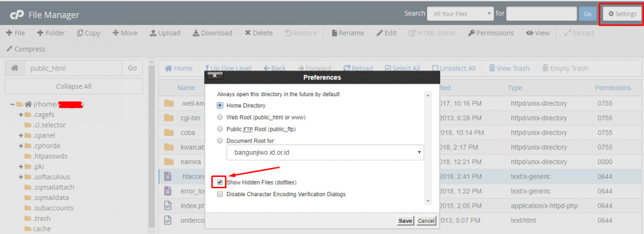The width and height of the screenshot is (644, 234).
Task: Click the Edit pencil toolbar item
Action: [x=387, y=33]
